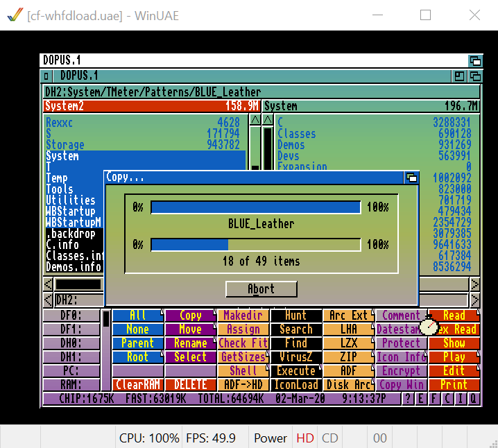Click the left pane vertical scrollbar
The height and width of the screenshot is (448, 498).
coord(255,148)
